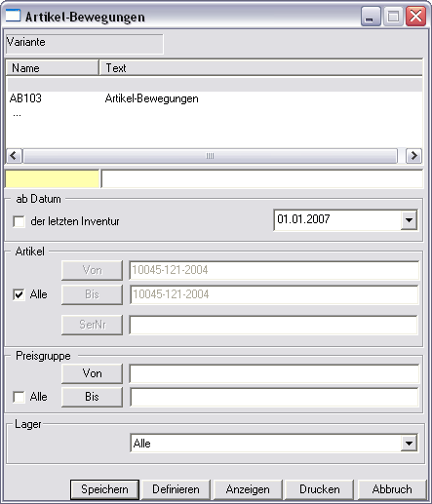Viewport: 432px width, 504px height.
Task: Click the Speichern button
Action: click(104, 489)
